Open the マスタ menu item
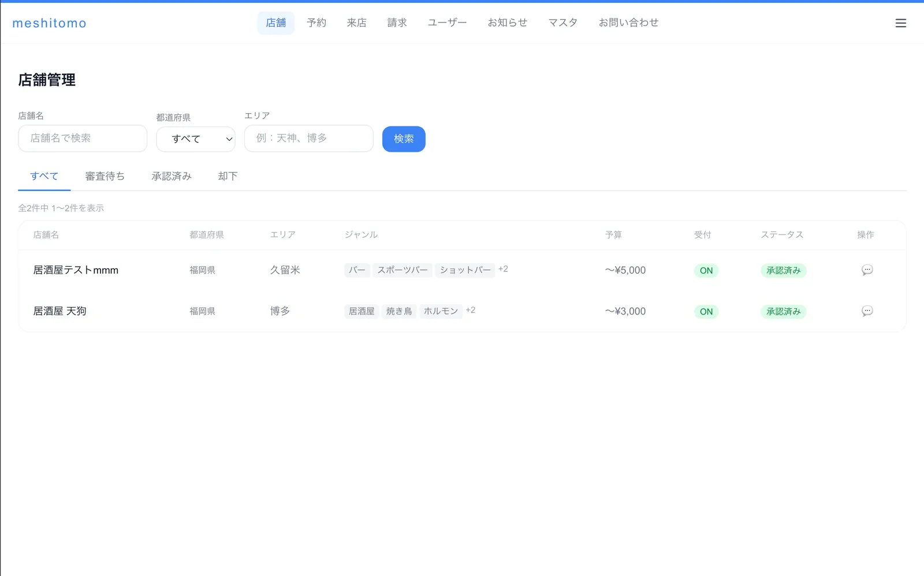Viewport: 924px width, 576px height. click(562, 23)
